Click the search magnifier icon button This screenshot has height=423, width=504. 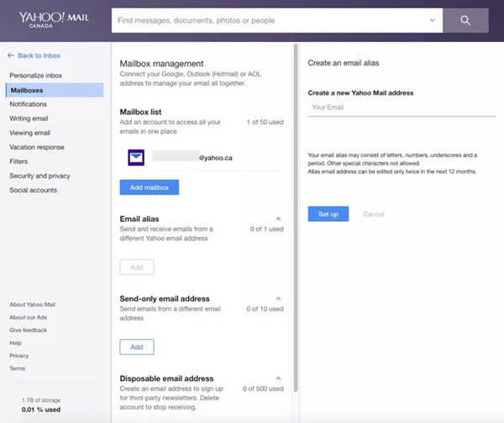tap(465, 20)
